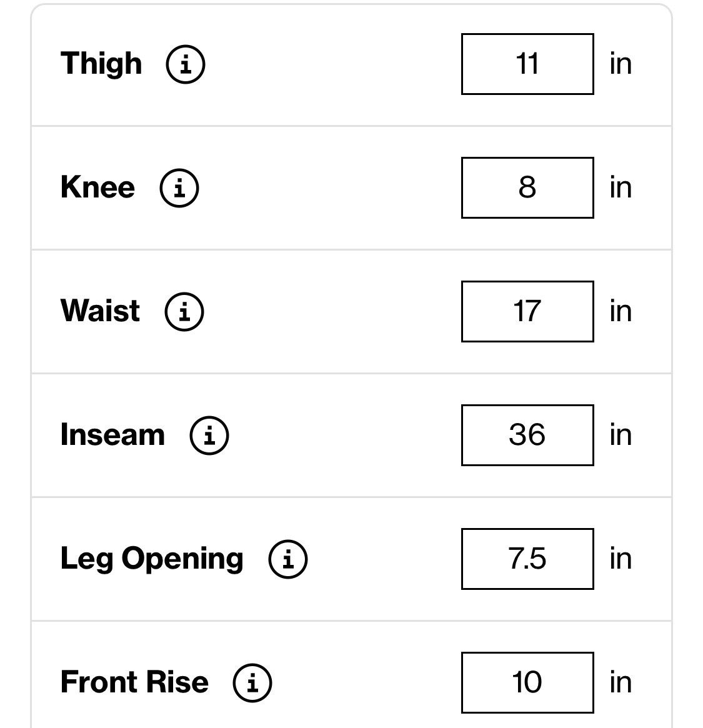The height and width of the screenshot is (728, 703).
Task: Click the Thigh label text
Action: pyautogui.click(x=101, y=64)
